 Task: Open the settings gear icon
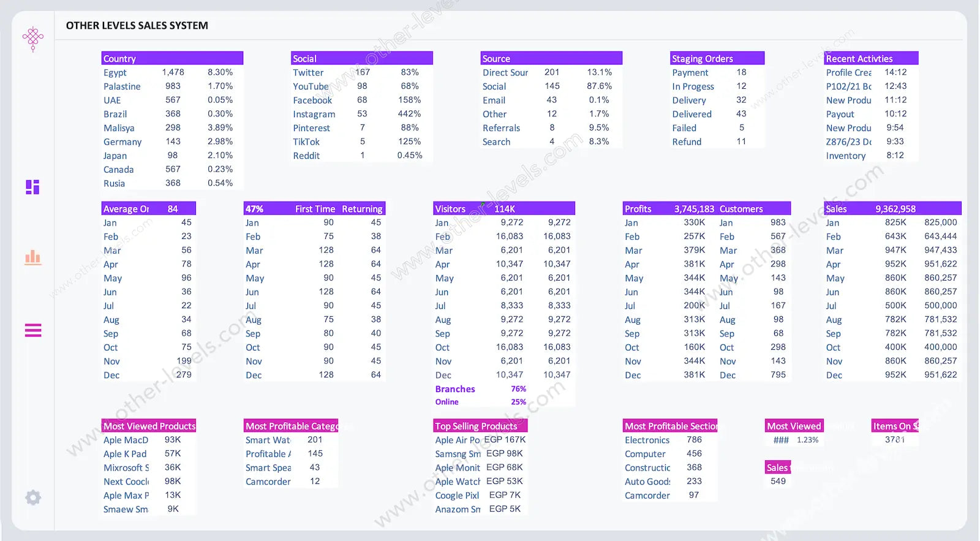tap(33, 497)
